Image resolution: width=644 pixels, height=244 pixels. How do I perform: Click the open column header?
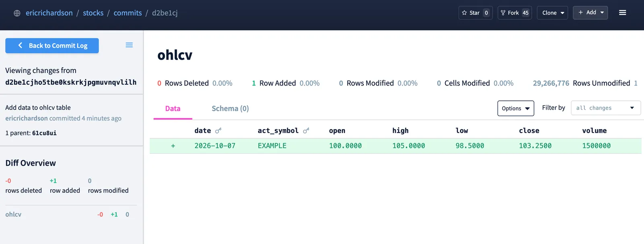tap(337, 131)
